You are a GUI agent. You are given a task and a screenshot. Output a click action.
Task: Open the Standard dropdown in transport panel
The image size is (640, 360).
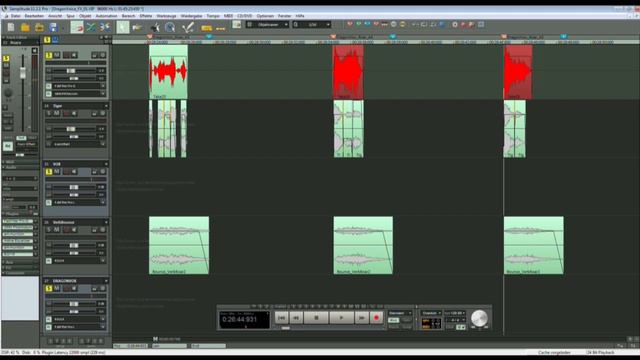point(400,313)
